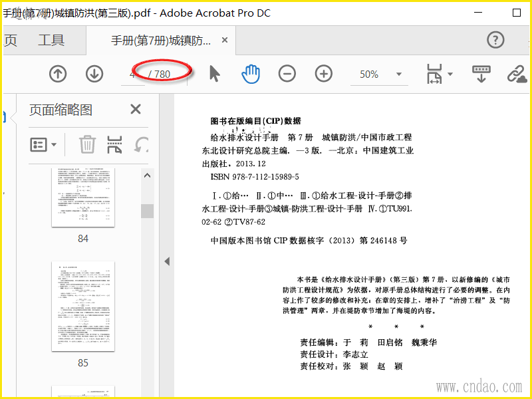The height and width of the screenshot is (399, 532).
Task: Expand the page fit options arrow
Action: click(450, 74)
